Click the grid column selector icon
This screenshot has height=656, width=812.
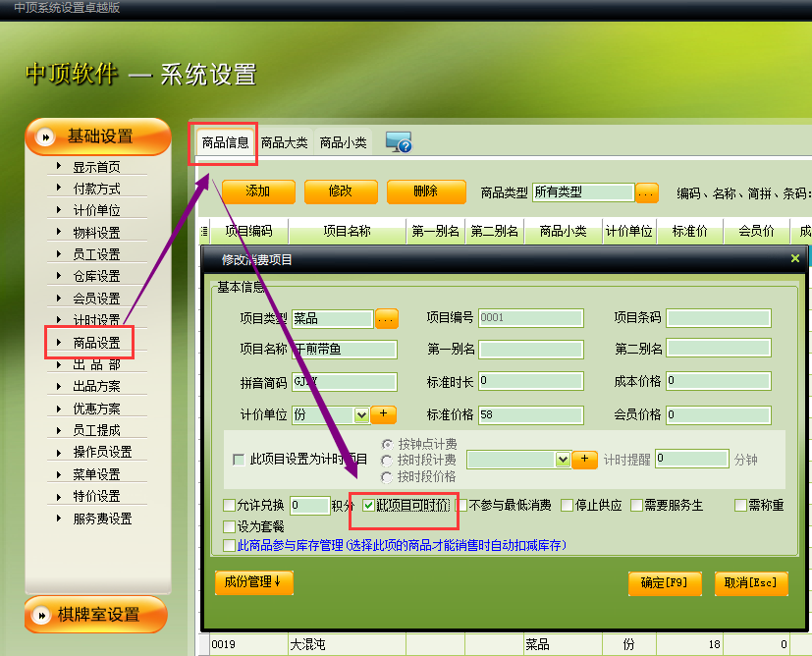pyautogui.click(x=204, y=232)
